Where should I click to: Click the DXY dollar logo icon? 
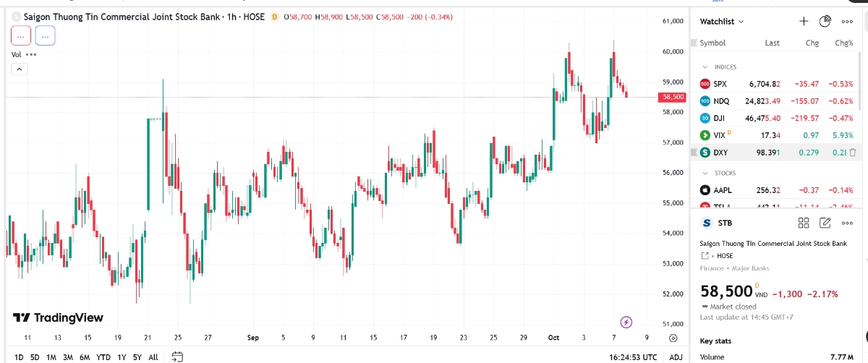tap(705, 153)
